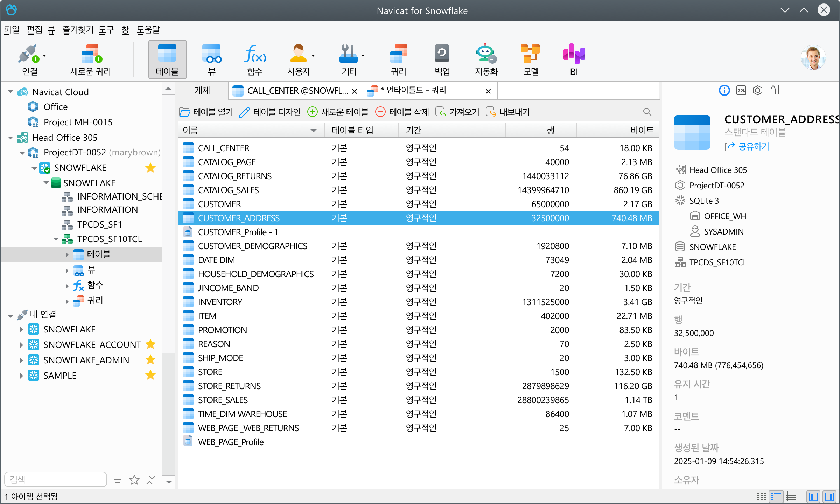Switch to icon grid view
Viewport: 840px width, 504px height.
pyautogui.click(x=761, y=496)
